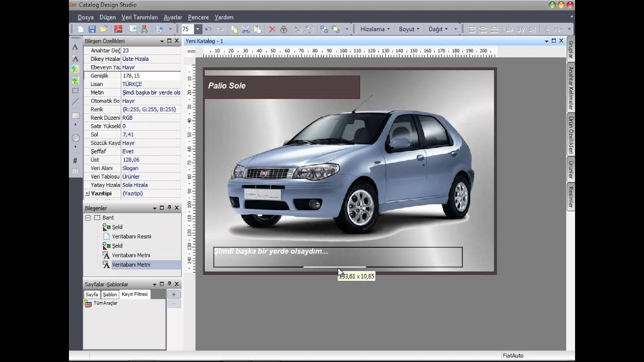Open the Hizalama dropdown
644x362 pixels.
point(375,29)
